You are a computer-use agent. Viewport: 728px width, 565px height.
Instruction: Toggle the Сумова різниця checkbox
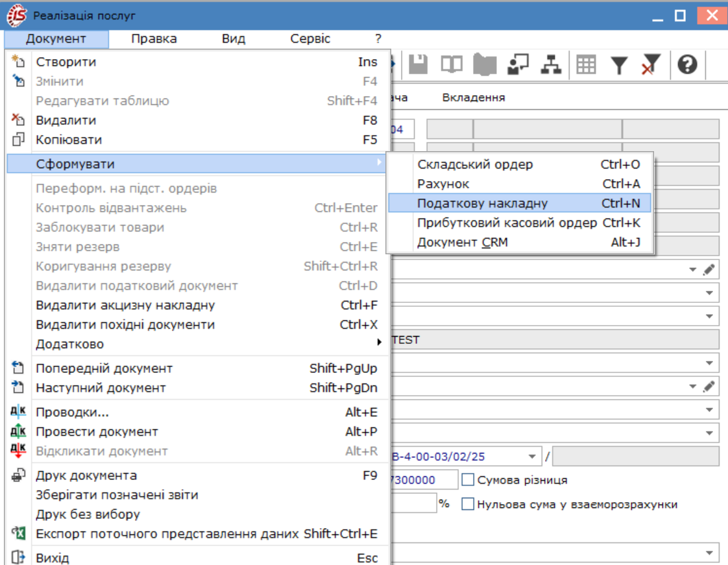(x=468, y=479)
